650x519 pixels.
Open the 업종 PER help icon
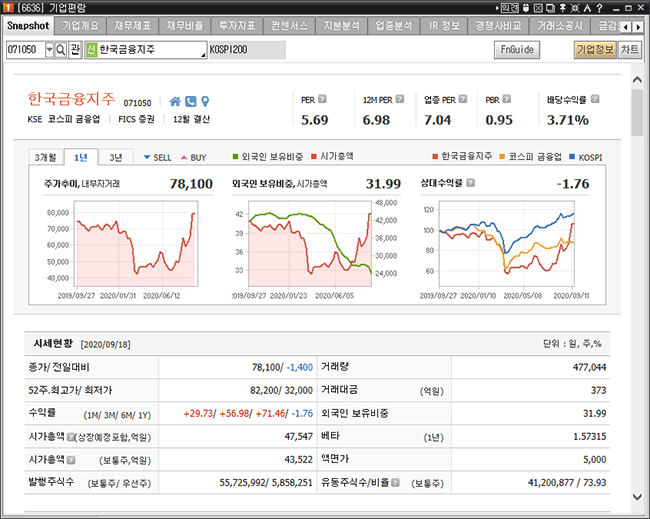[x=463, y=99]
